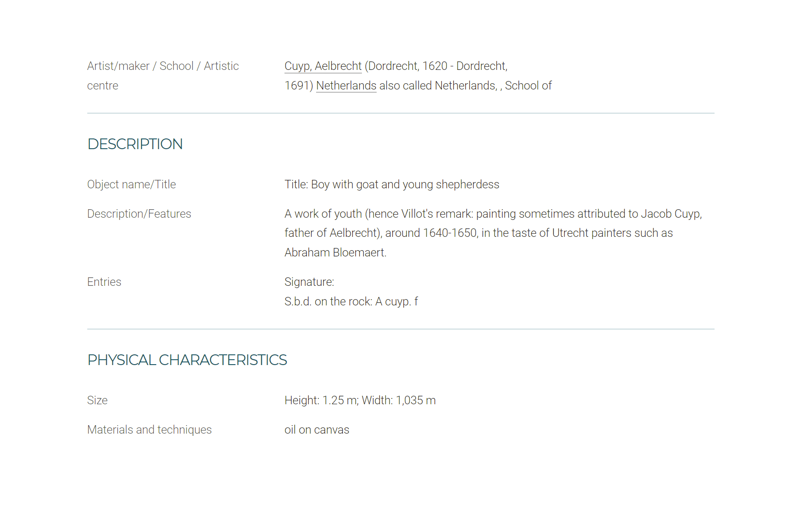
Task: Click 'also called Netherlands, School of' text
Action: tap(465, 85)
